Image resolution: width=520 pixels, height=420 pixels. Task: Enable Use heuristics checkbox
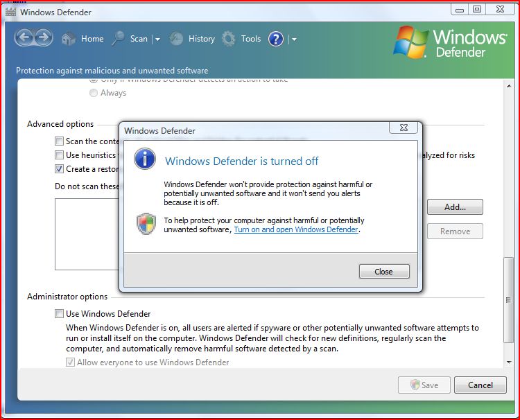[x=59, y=155]
